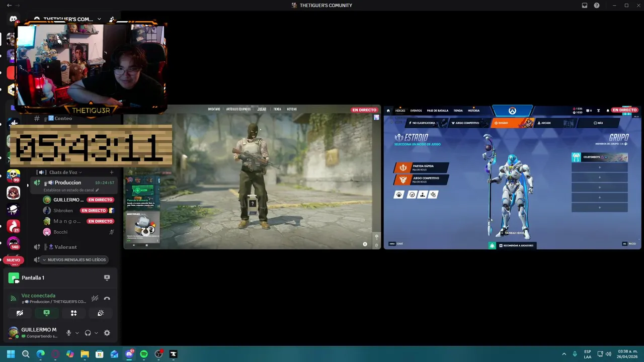Open microphone input options arrow
This screenshot has height=362, width=644.
[77, 333]
